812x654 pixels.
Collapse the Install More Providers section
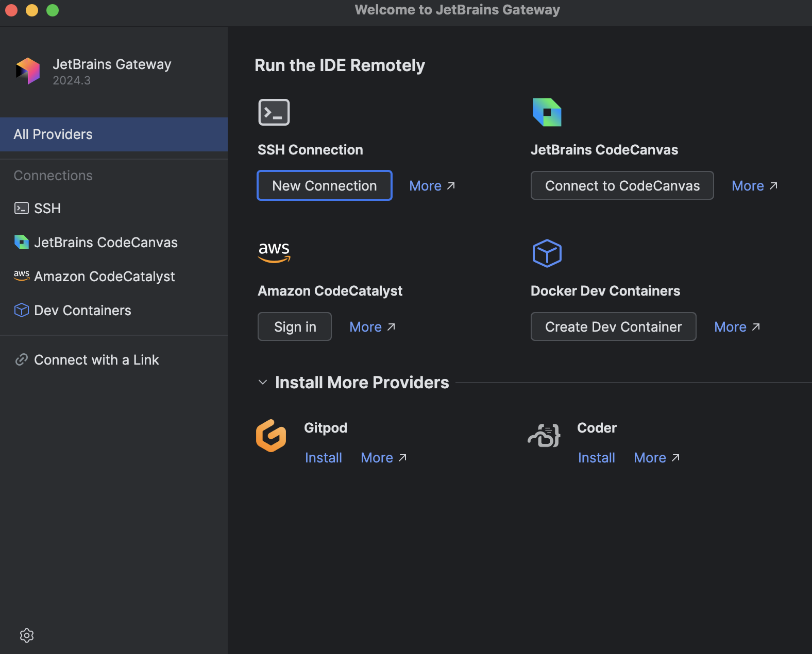coord(263,383)
